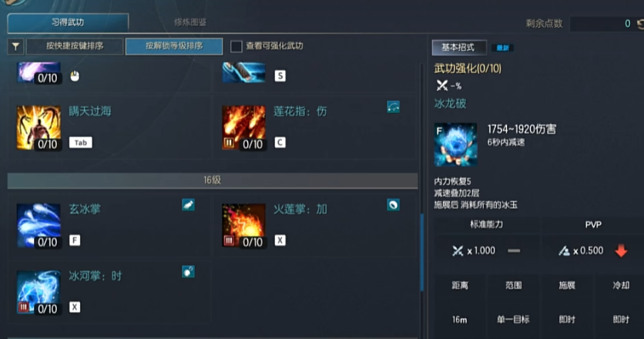The height and width of the screenshot is (339, 644).
Task: Select the 莲花指：伤 fire skill icon
Action: tap(243, 127)
